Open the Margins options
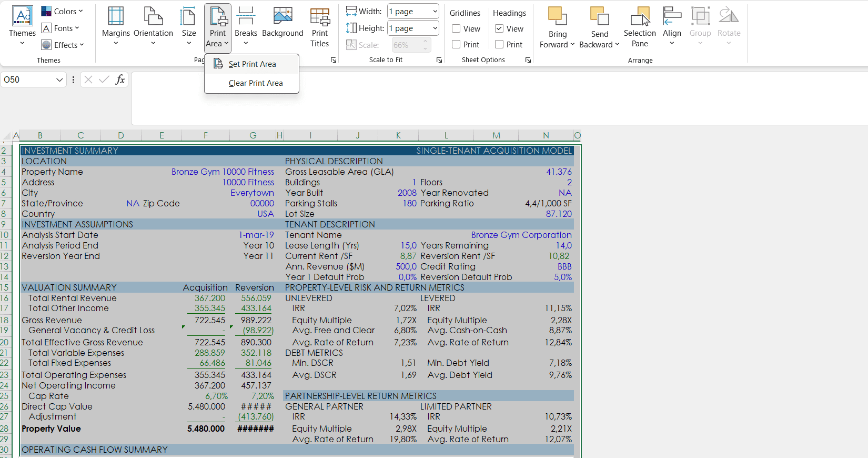The image size is (868, 458). [x=116, y=26]
